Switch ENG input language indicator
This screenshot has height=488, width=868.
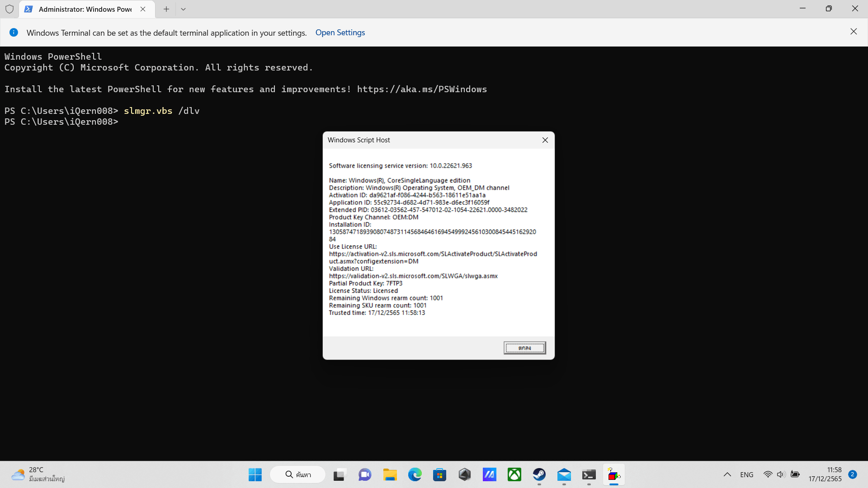point(746,474)
